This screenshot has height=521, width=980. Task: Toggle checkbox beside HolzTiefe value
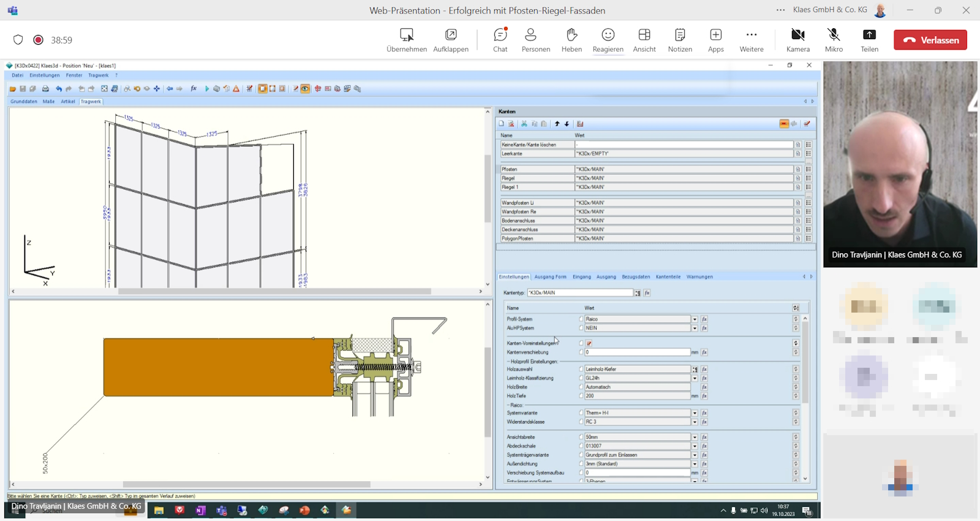coord(581,396)
